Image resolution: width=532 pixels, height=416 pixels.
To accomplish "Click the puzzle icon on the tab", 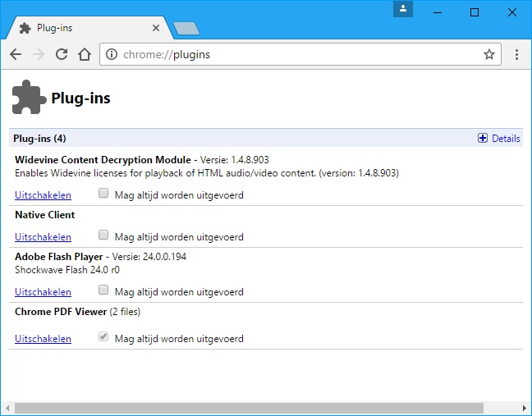I will tap(25, 28).
